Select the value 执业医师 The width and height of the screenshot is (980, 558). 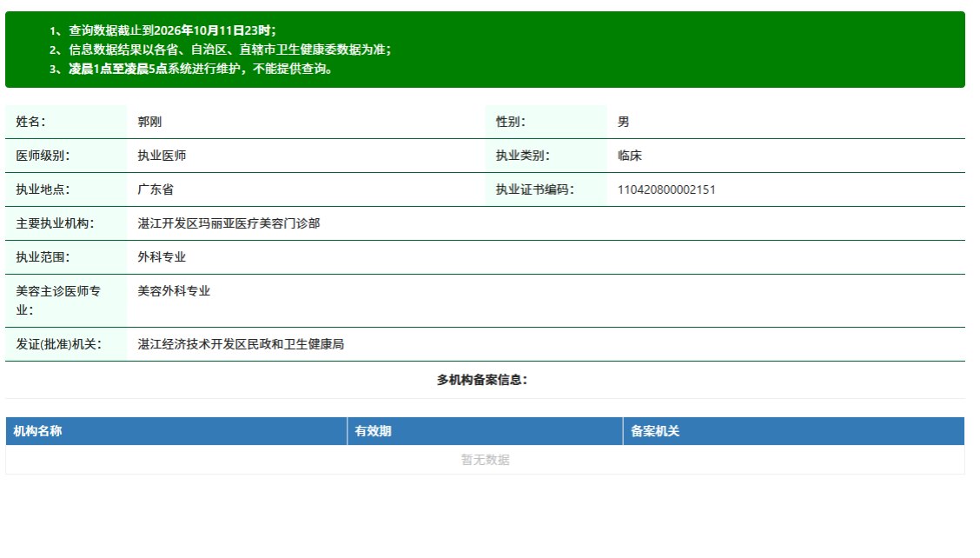coord(162,156)
